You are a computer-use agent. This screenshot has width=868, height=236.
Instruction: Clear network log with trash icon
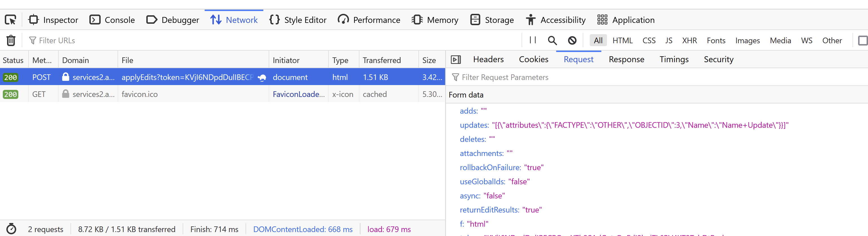(11, 40)
